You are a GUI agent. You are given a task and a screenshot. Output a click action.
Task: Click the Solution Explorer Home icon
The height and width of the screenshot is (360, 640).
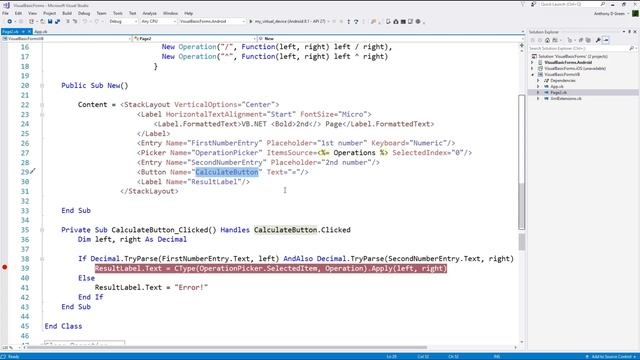pyautogui.click(x=547, y=40)
